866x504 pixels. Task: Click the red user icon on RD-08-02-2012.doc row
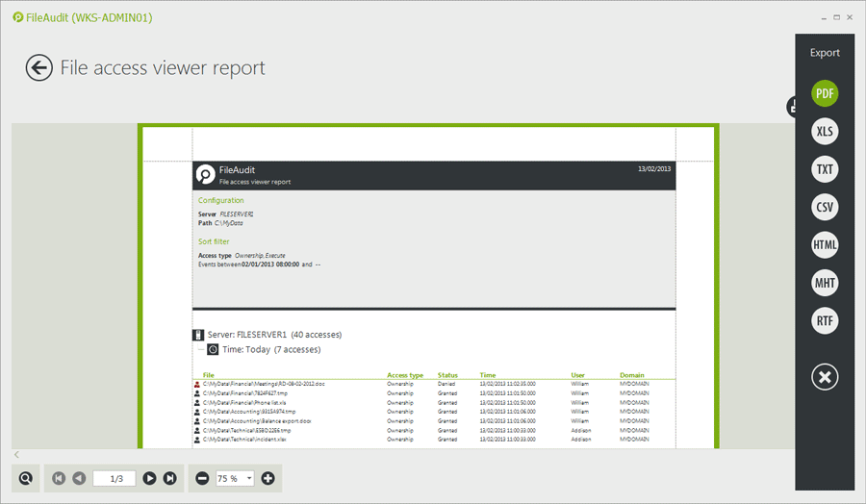click(x=197, y=384)
